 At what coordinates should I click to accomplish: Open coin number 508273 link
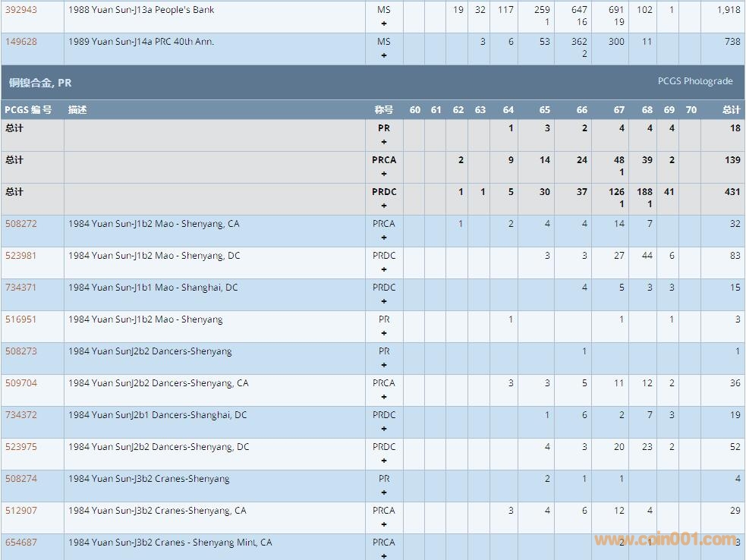(x=21, y=351)
